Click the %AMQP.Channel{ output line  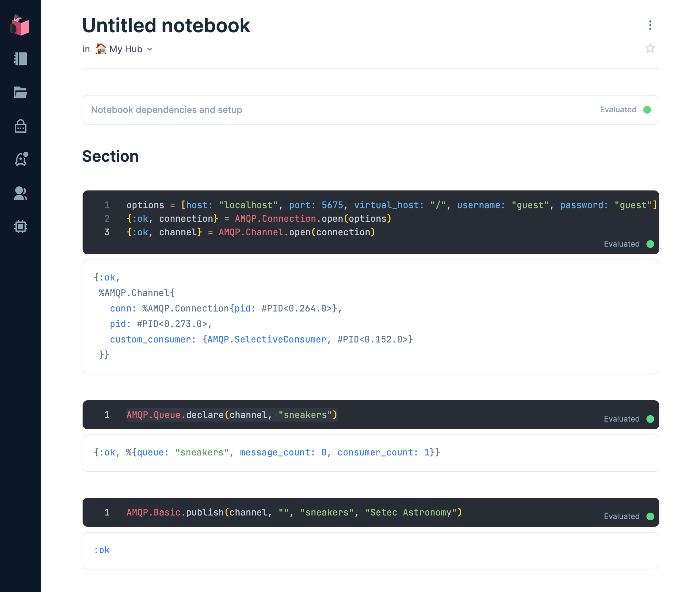pyautogui.click(x=136, y=293)
